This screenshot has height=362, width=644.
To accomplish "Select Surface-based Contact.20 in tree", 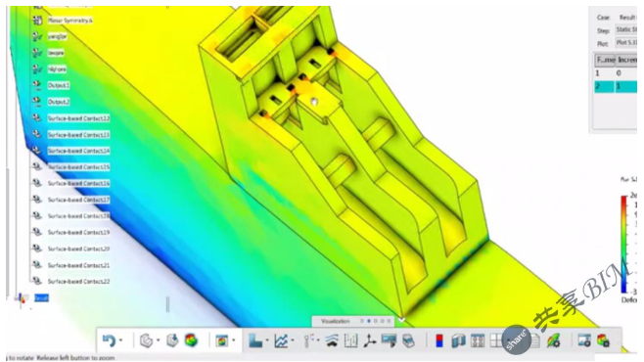I will click(78, 249).
